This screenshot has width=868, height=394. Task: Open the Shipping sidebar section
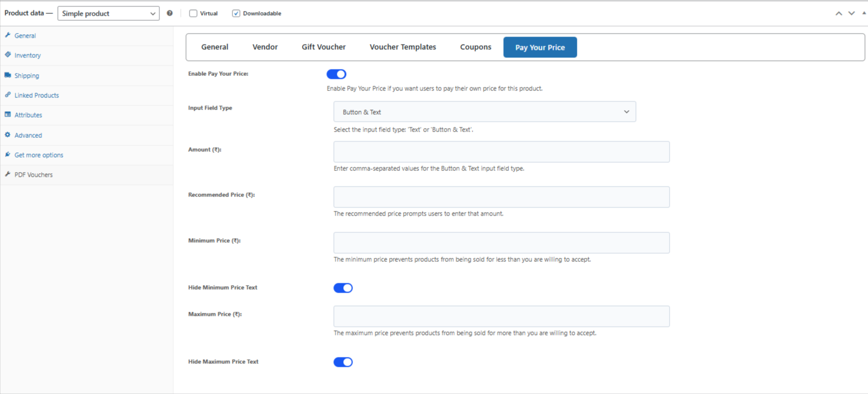(x=86, y=75)
